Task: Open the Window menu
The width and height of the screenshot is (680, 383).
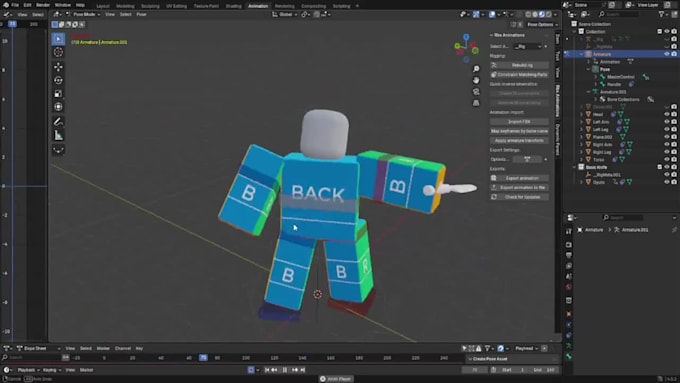Action: [62, 5]
